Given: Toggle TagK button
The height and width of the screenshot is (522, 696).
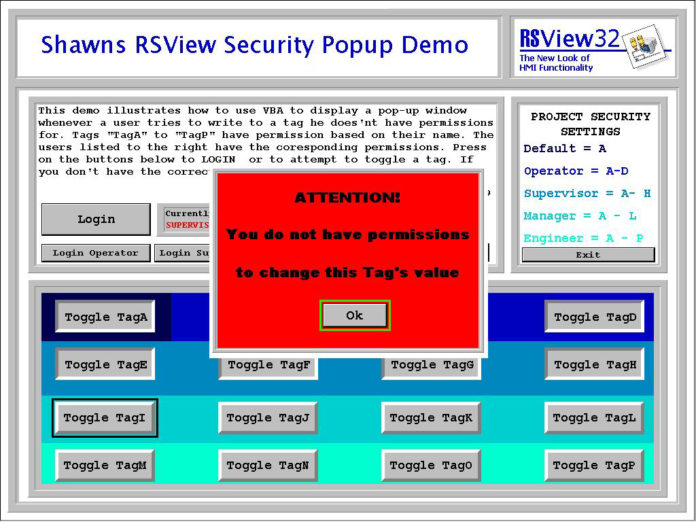Looking at the screenshot, I should point(431,418).
